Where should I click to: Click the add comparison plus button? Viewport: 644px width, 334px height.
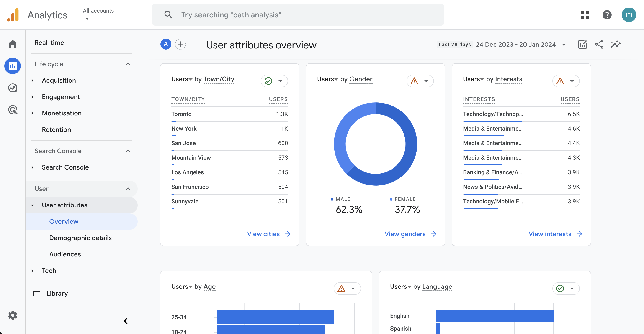pos(180,44)
